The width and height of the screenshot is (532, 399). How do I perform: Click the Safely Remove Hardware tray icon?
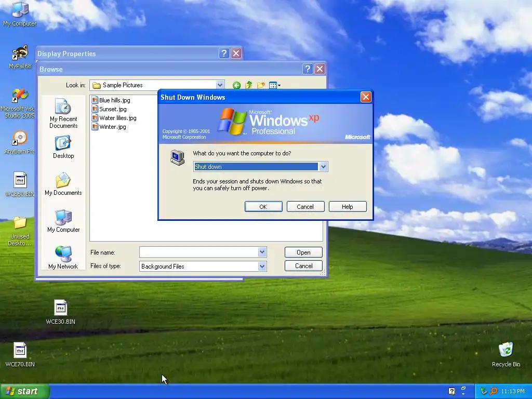pos(484,391)
